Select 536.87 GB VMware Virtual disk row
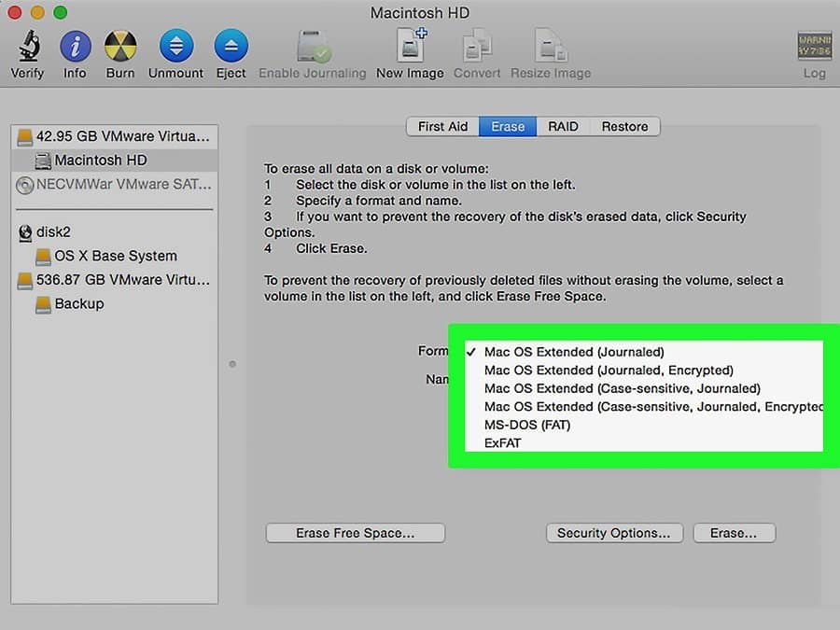 click(114, 280)
